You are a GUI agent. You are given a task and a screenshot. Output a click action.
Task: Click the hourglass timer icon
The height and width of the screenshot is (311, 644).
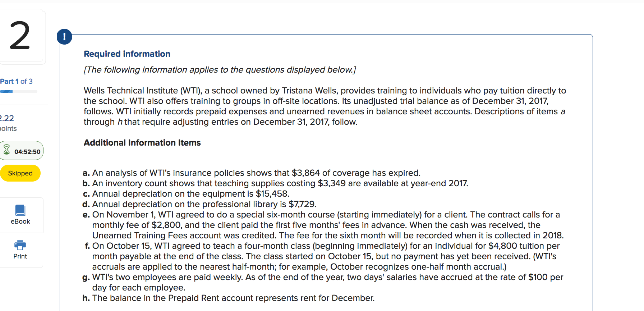[7, 149]
